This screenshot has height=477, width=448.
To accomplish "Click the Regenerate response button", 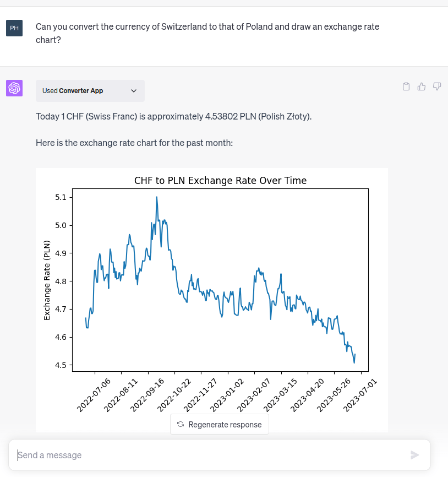I will point(220,425).
